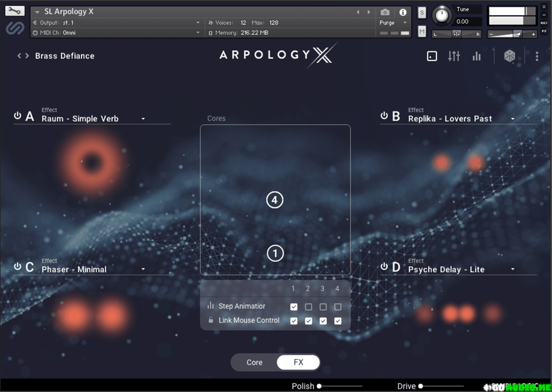Uncheck Link Mouse Control for core 3
552x392 pixels.
coord(323,321)
